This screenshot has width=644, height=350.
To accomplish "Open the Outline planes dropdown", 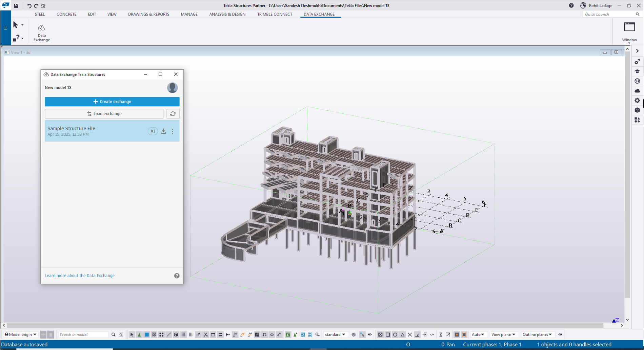I will coord(537,335).
